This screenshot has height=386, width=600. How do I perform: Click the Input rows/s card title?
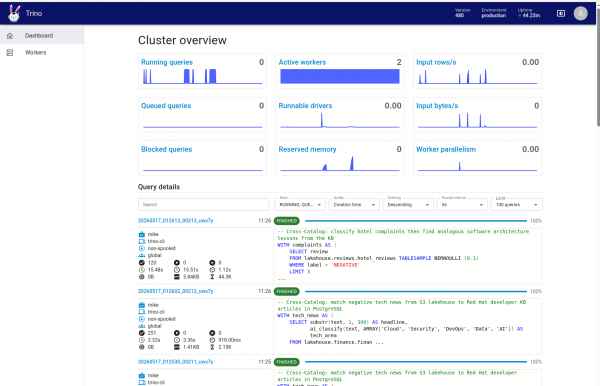[x=436, y=62]
